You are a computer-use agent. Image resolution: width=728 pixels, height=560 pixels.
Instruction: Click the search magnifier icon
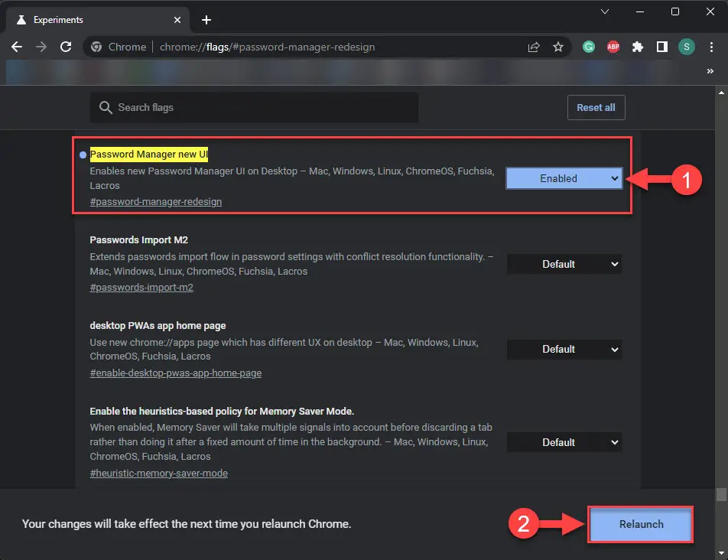106,107
